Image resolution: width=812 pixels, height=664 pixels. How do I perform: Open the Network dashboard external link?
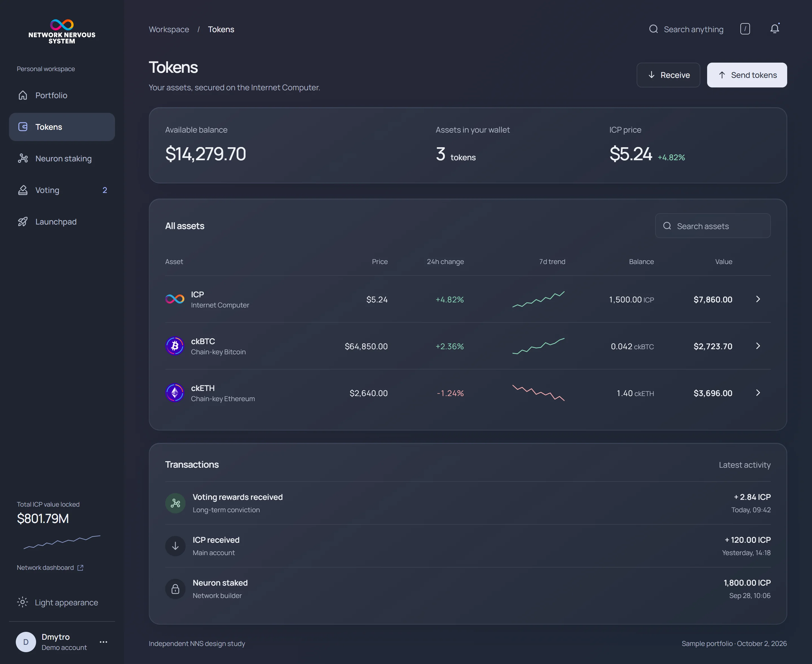coord(50,568)
